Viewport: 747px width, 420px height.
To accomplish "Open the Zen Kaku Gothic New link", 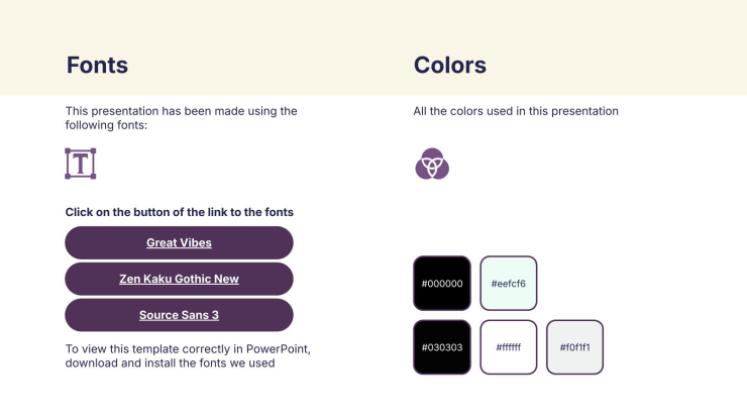I will click(x=179, y=279).
